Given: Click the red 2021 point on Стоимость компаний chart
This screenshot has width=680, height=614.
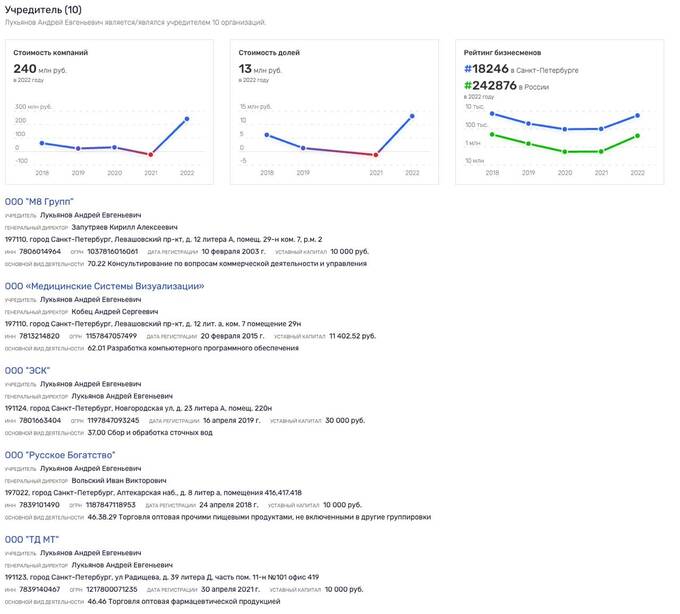Looking at the screenshot, I should coord(150,154).
